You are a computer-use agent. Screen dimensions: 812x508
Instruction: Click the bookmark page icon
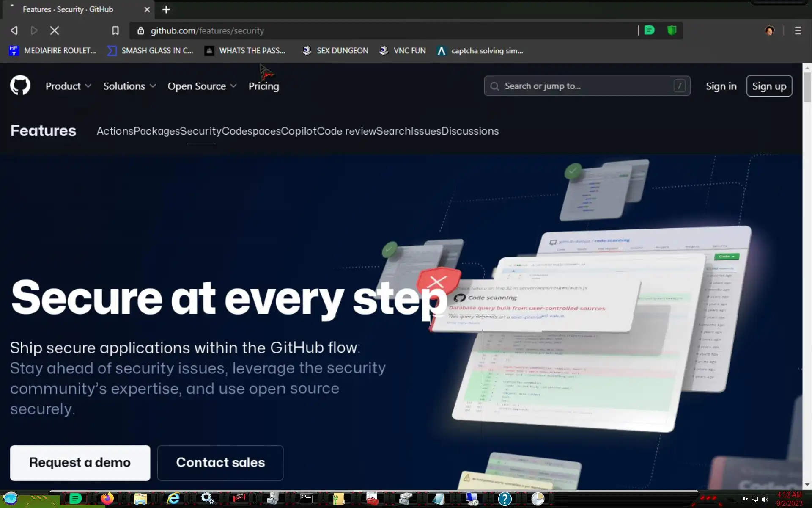(x=115, y=30)
